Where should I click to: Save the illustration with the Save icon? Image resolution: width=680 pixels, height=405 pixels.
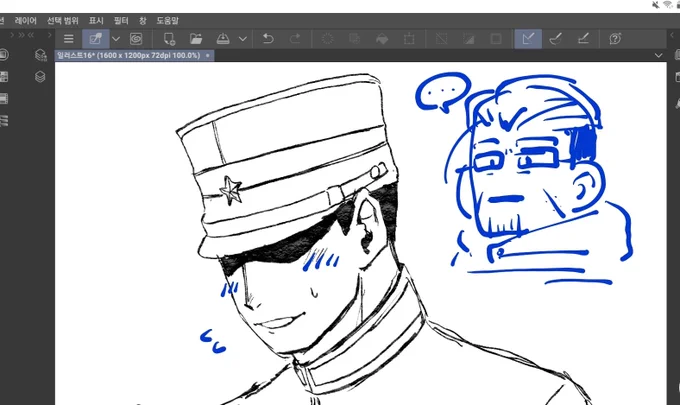pos(223,39)
